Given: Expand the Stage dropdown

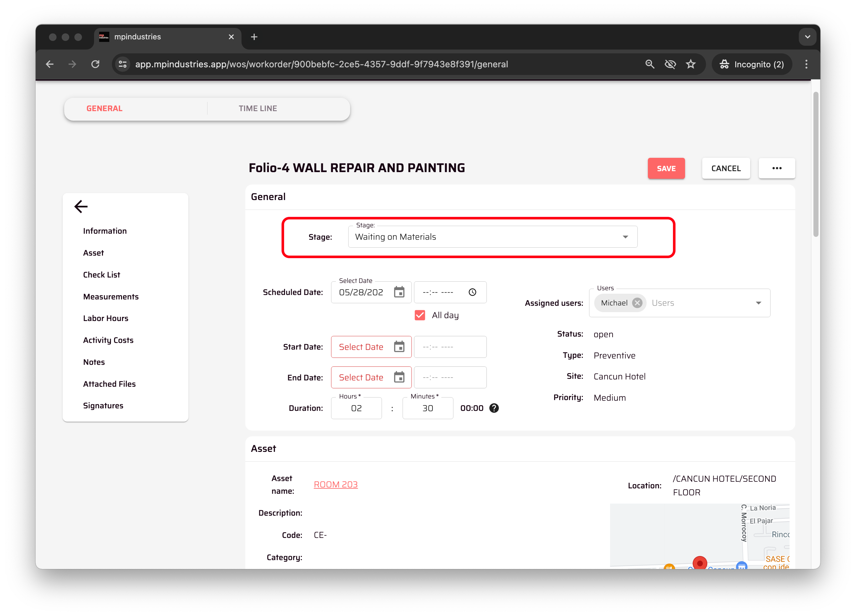Looking at the screenshot, I should [625, 237].
